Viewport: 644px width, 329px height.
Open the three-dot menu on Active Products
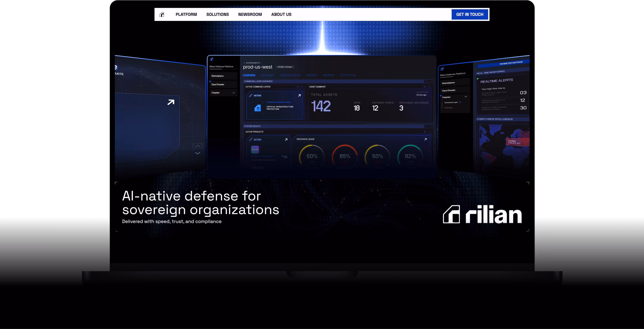tap(429, 132)
